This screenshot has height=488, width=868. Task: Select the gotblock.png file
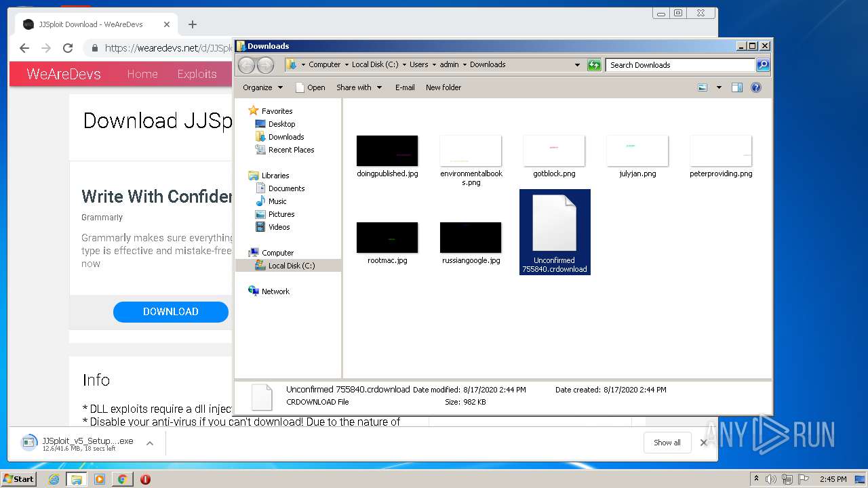pos(554,157)
